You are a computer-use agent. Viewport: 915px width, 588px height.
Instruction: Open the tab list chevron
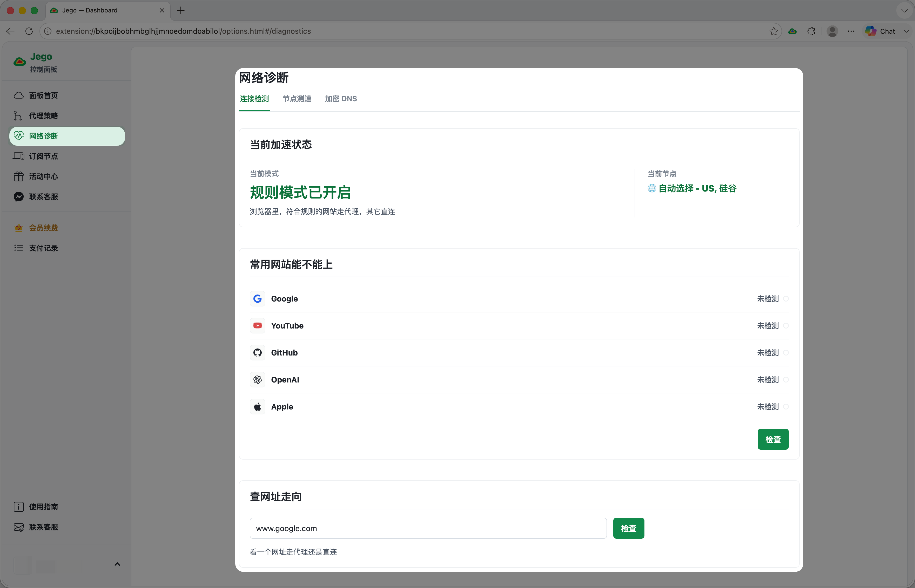click(904, 10)
